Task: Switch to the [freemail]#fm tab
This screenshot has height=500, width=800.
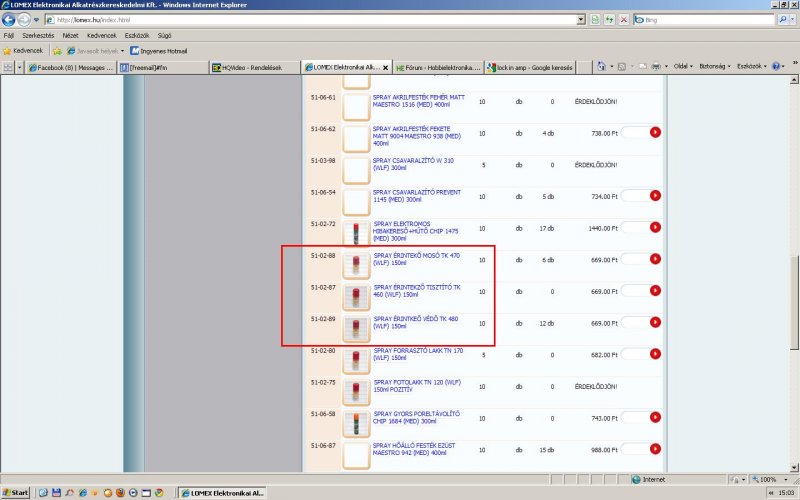Action: click(x=163, y=67)
